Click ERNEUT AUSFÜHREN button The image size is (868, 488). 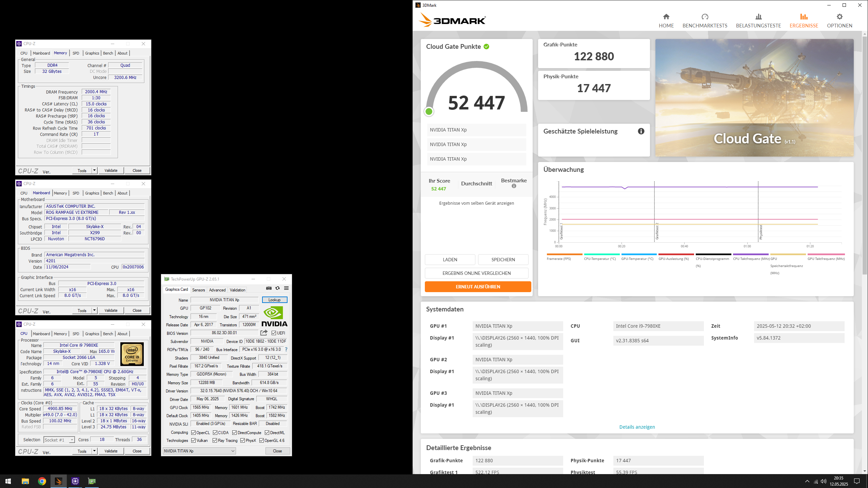(478, 287)
